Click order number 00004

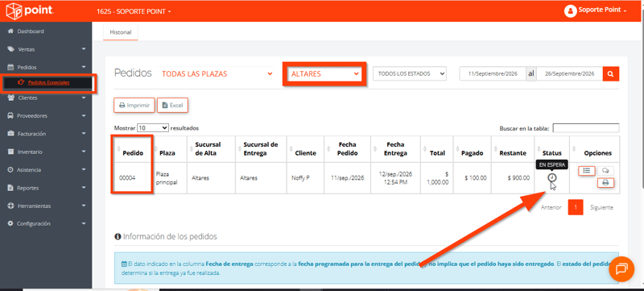point(127,178)
